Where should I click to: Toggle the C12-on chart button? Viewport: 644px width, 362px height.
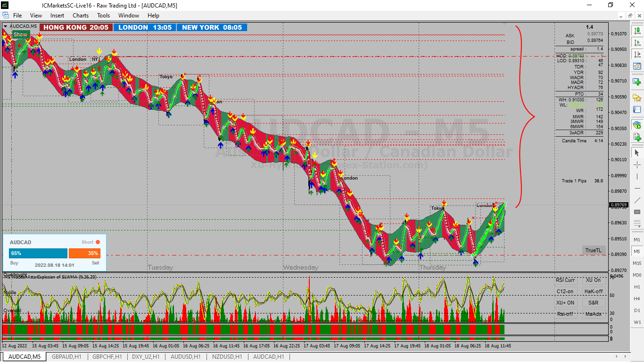coord(565,291)
